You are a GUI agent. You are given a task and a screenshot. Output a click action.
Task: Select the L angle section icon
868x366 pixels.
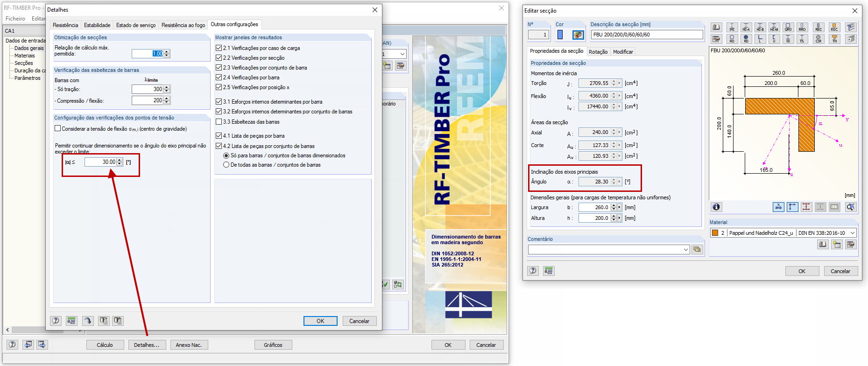coord(760,39)
